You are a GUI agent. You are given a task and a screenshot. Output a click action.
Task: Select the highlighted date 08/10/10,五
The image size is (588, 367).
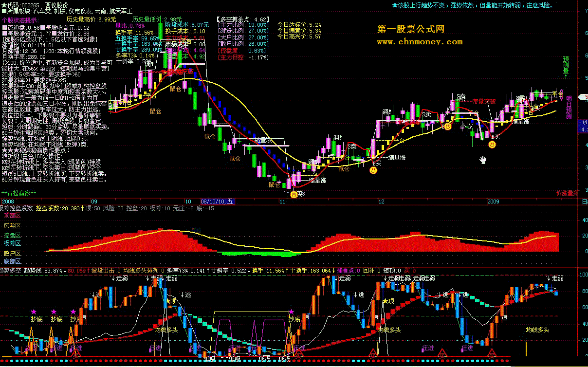217,201
